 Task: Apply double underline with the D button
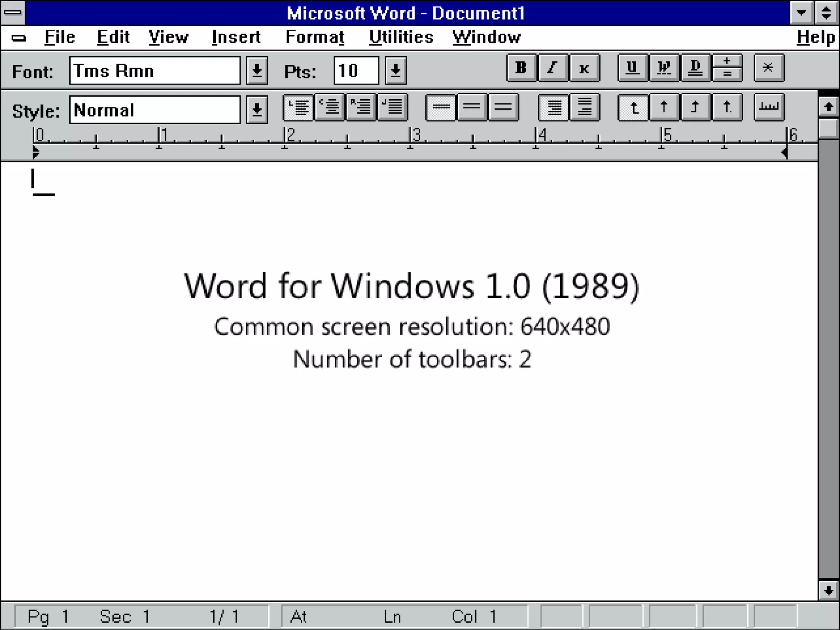click(x=695, y=68)
